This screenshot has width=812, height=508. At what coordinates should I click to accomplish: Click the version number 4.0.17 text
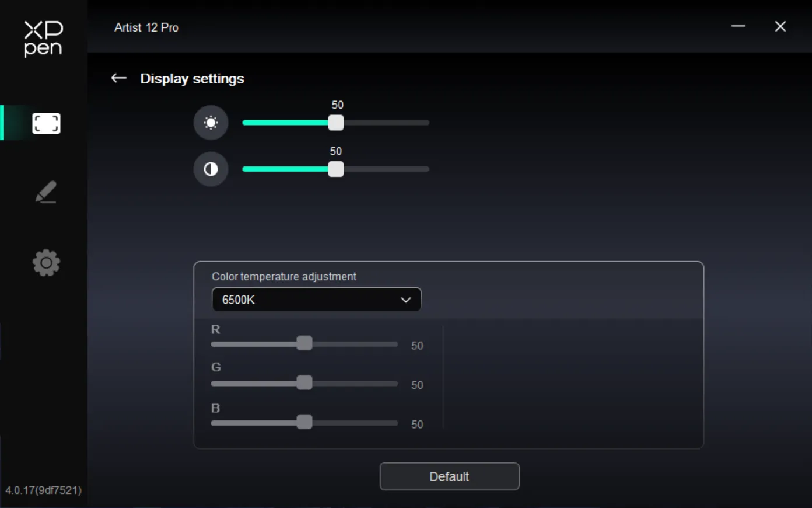coord(43,490)
